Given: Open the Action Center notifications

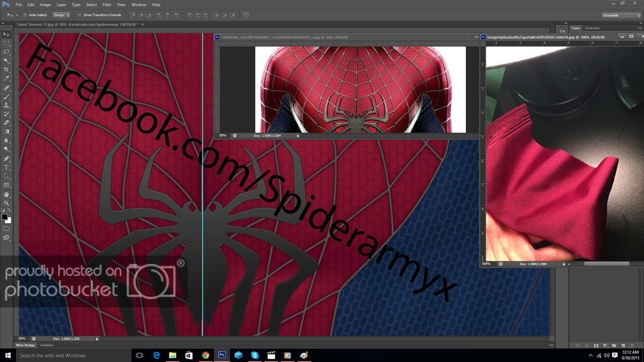Looking at the screenshot, I should (x=615, y=356).
